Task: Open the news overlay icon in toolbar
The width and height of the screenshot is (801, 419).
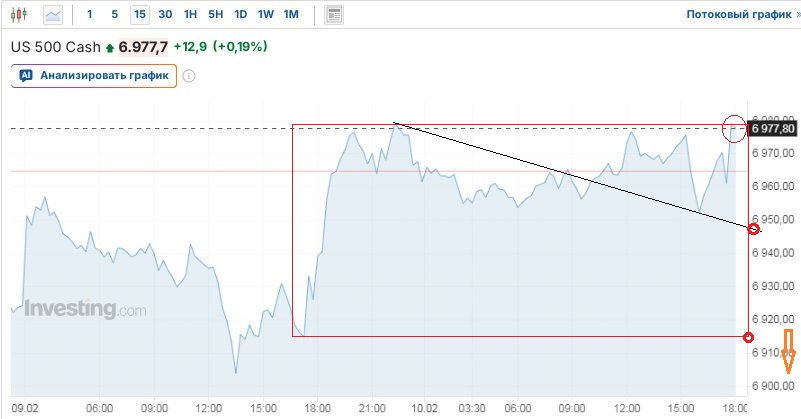Action: click(334, 15)
